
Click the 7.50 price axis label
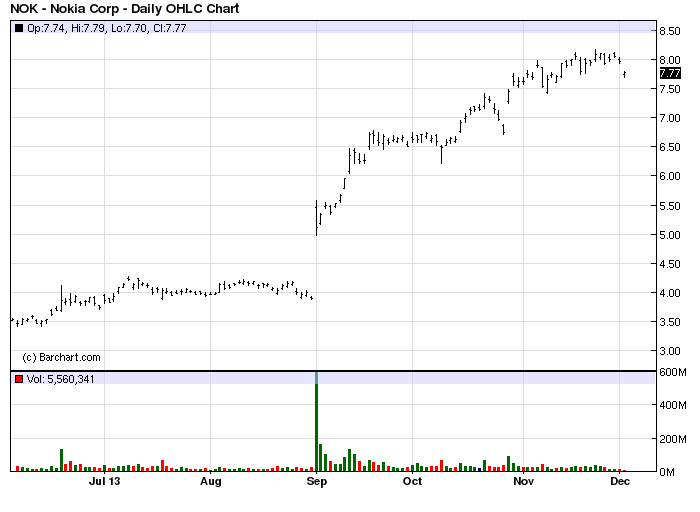pos(670,89)
